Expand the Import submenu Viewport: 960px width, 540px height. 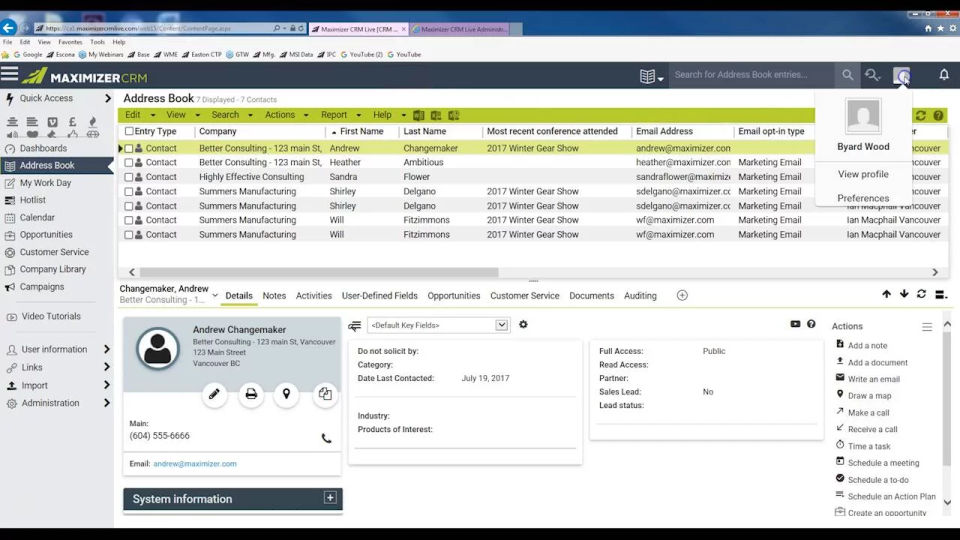[107, 385]
